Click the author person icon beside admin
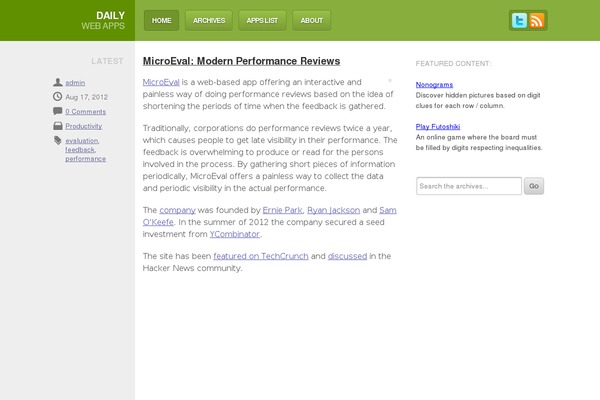Image resolution: width=600 pixels, height=400 pixels. coord(58,82)
